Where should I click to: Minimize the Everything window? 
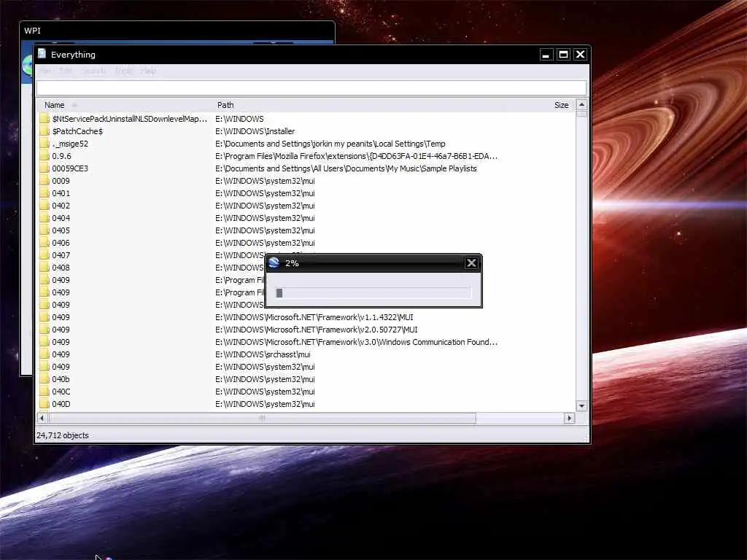(546, 55)
